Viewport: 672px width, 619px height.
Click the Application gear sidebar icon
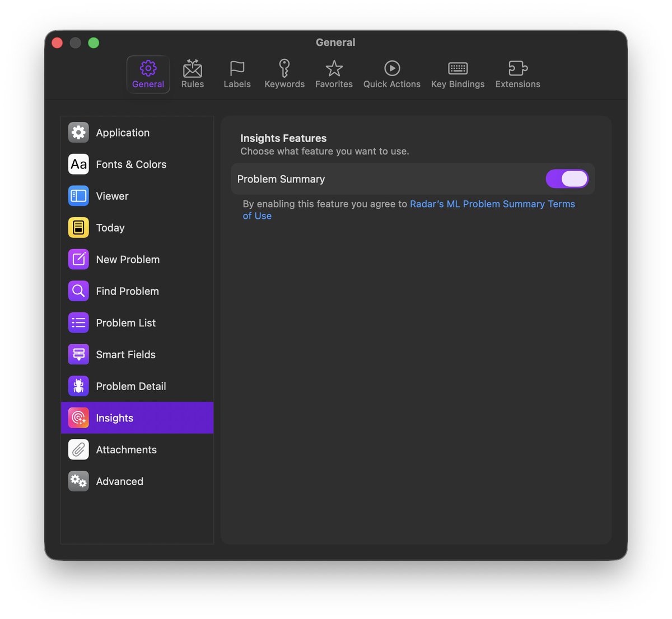[x=78, y=133]
